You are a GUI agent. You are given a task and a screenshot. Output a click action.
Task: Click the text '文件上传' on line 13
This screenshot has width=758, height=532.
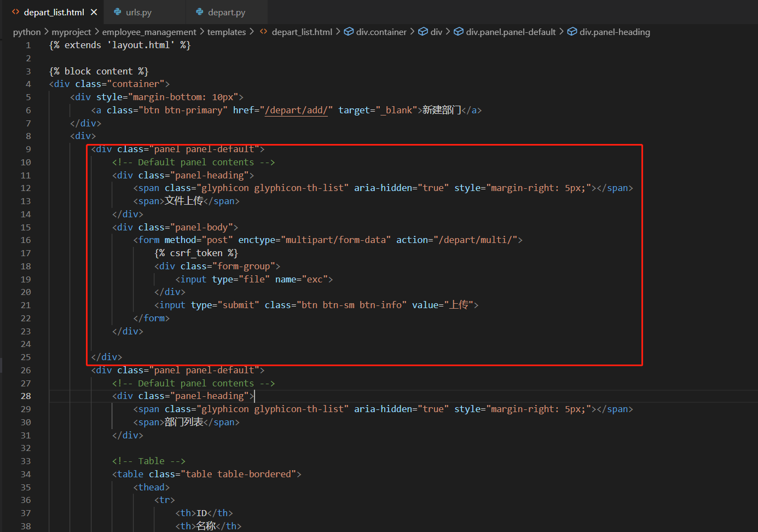coord(184,201)
